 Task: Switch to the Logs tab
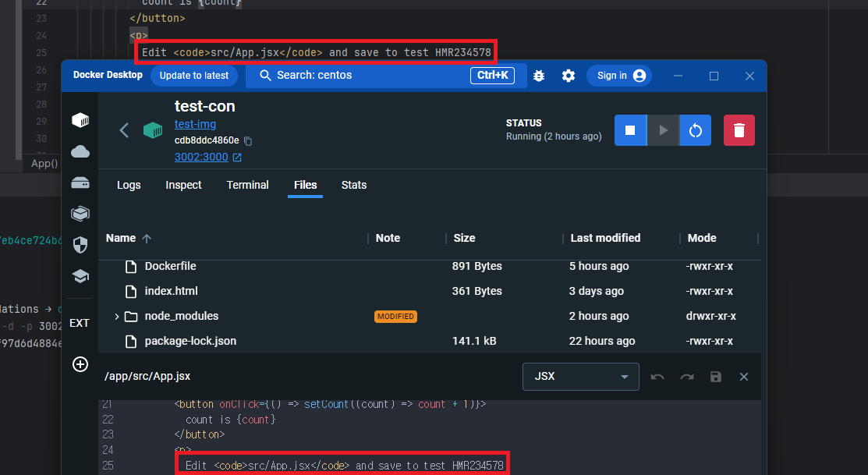pos(129,185)
